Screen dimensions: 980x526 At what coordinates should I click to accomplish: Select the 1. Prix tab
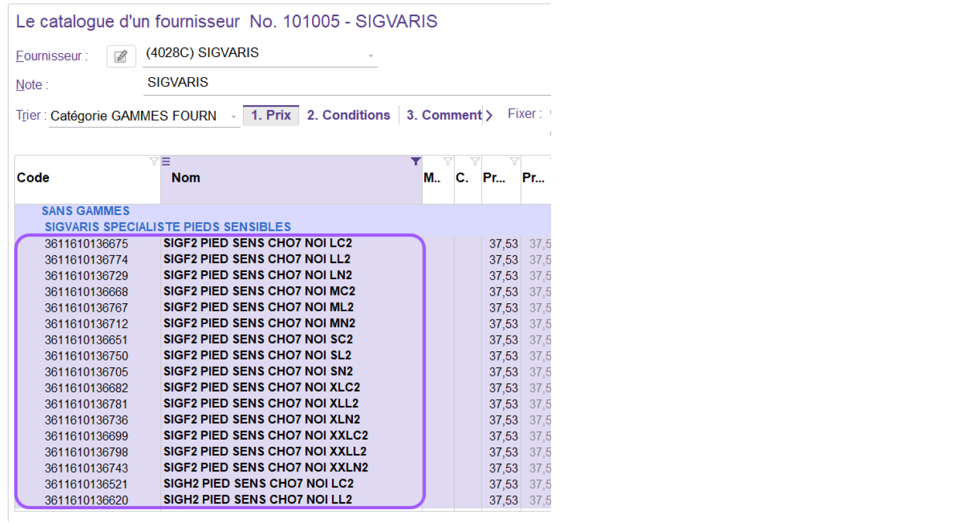[271, 116]
